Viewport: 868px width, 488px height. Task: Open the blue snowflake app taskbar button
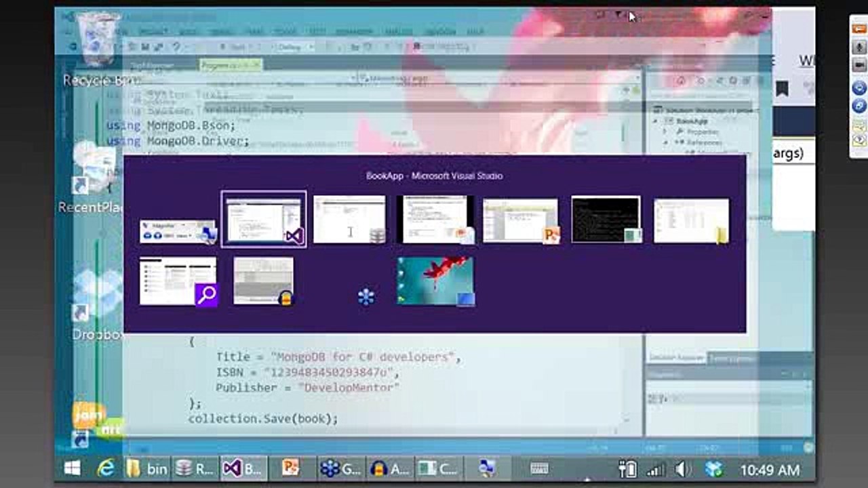tap(341, 468)
